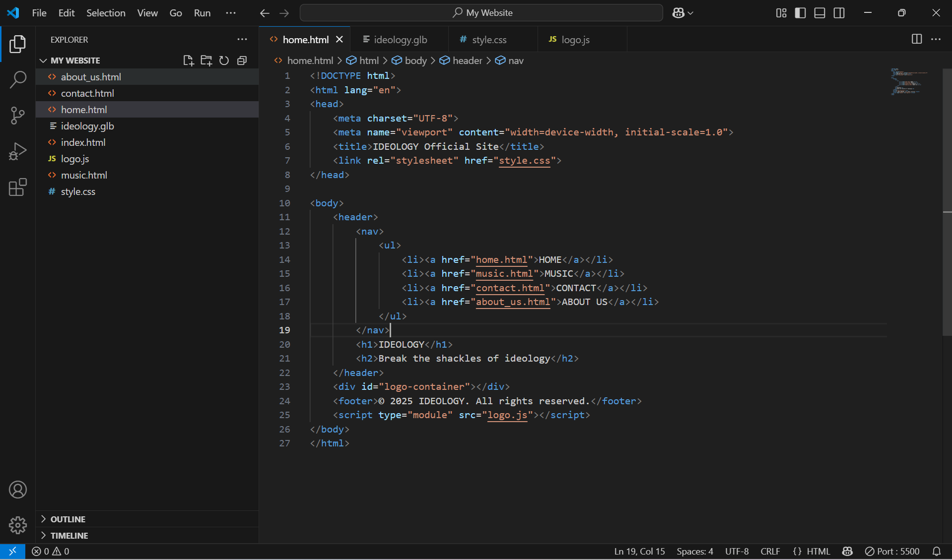The height and width of the screenshot is (560, 952).
Task: Change indentation via Spaces: 4
Action: coord(695,551)
